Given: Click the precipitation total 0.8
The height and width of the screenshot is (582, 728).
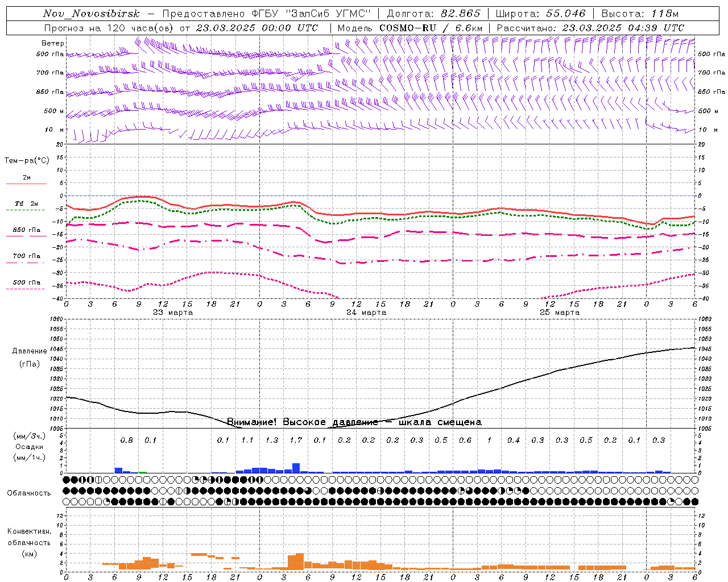Looking at the screenshot, I should [126, 440].
